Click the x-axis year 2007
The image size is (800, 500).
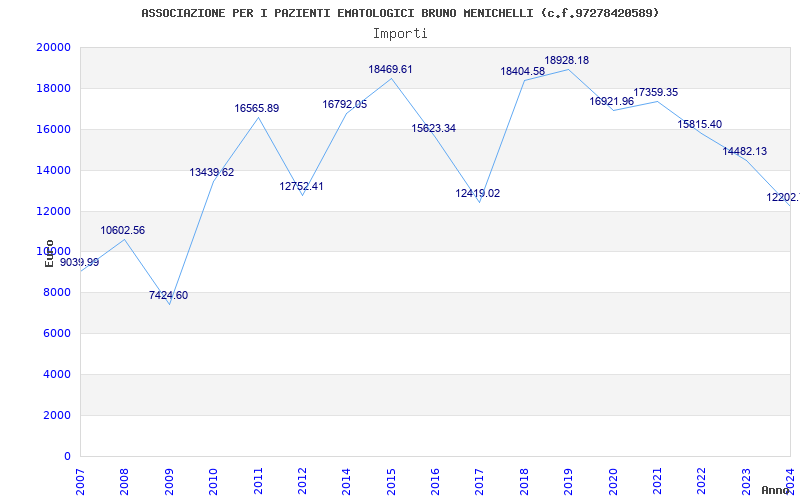[80, 482]
